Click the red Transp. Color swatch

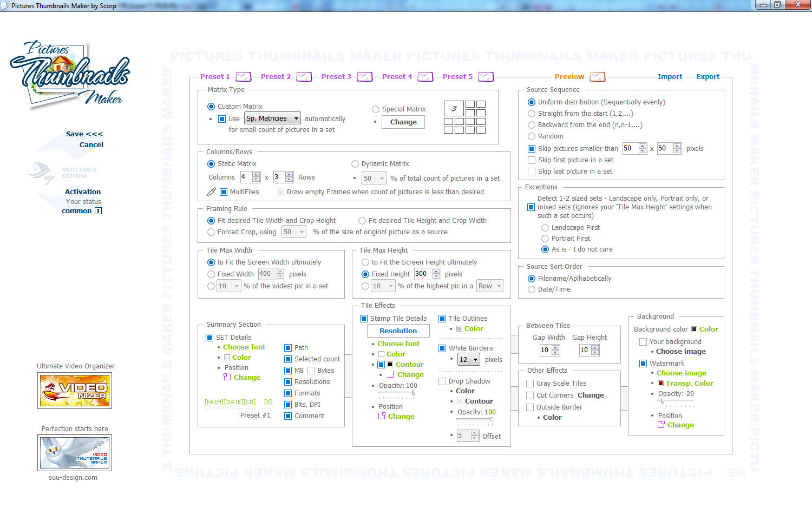pos(660,384)
